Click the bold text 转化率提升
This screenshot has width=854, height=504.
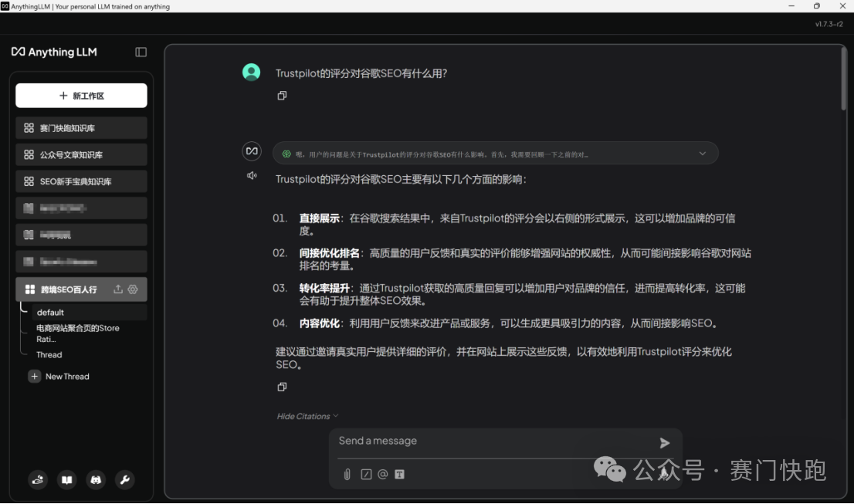[x=324, y=289]
